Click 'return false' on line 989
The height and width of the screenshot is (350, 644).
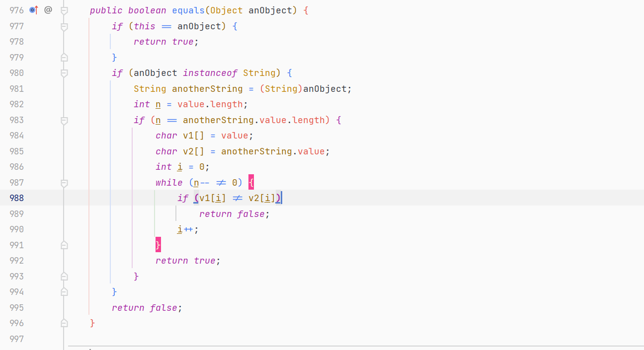point(232,214)
